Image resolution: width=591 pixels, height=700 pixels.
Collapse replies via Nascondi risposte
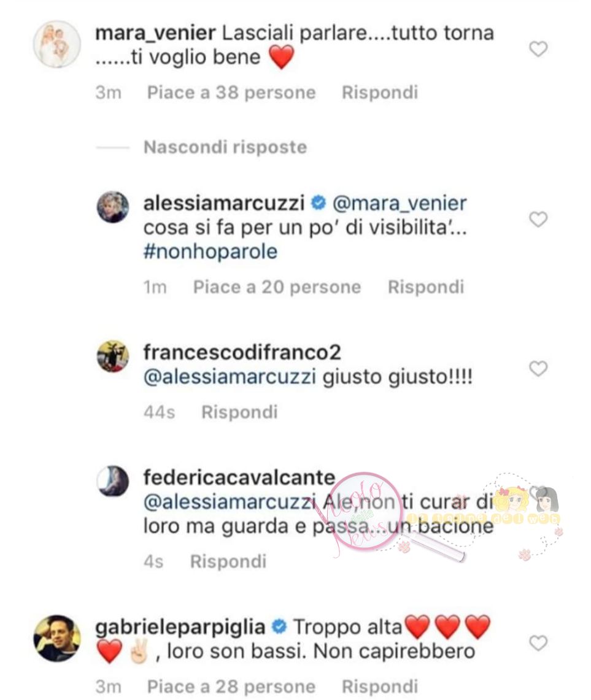(x=225, y=147)
